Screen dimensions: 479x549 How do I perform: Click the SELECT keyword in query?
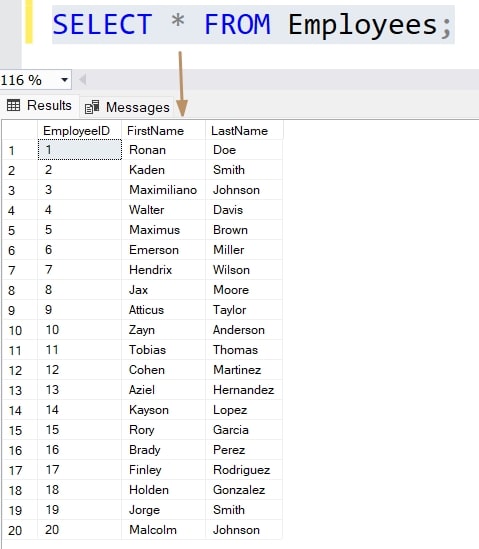click(103, 24)
